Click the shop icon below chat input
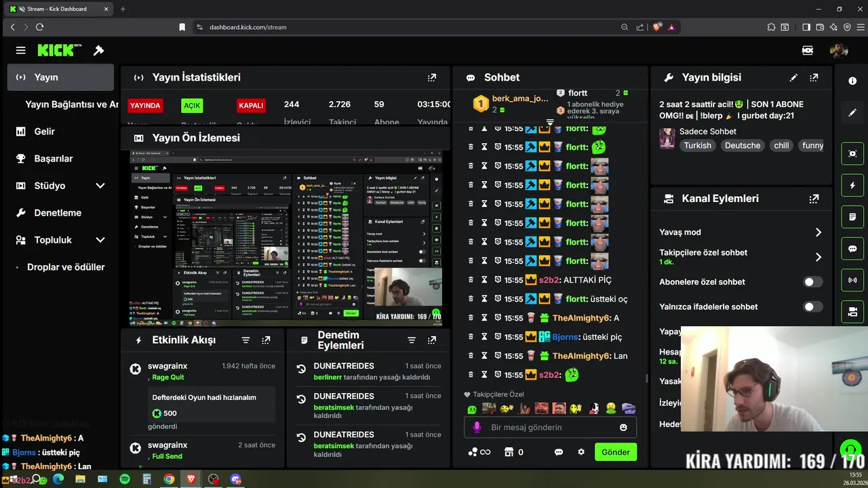Image resolution: width=868 pixels, height=488 pixels. click(x=509, y=452)
